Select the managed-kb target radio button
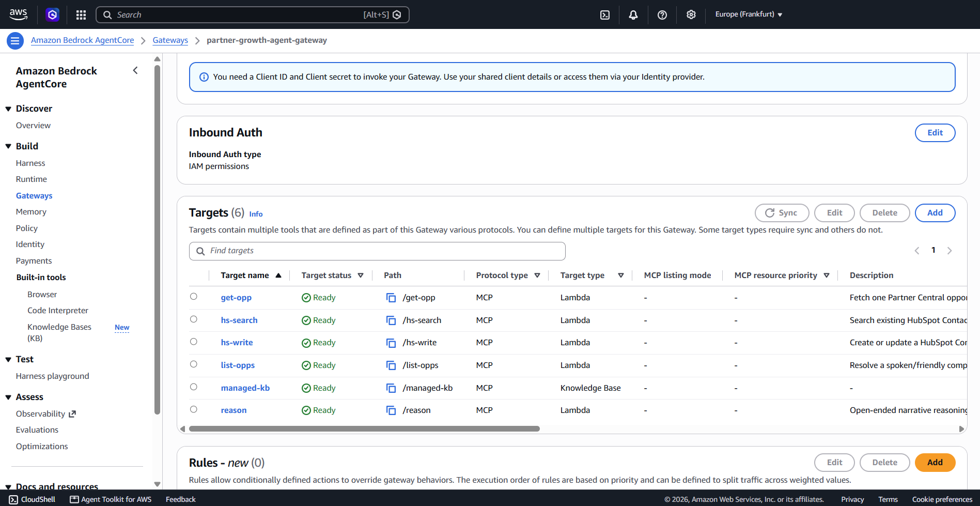The height and width of the screenshot is (506, 980). point(194,387)
